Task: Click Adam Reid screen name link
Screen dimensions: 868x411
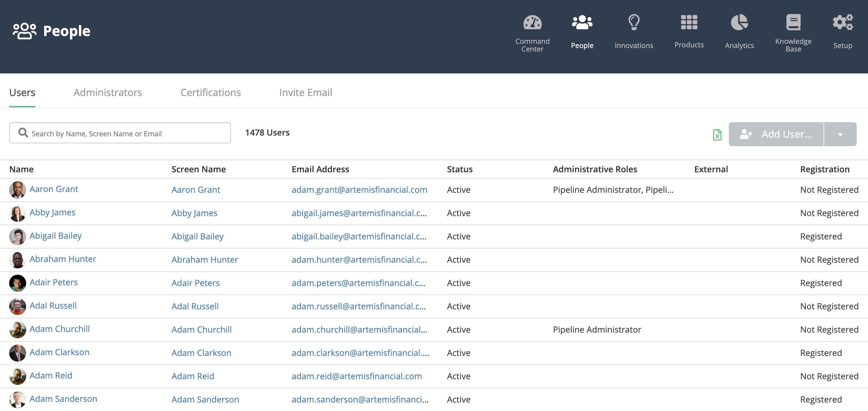Action: [192, 376]
